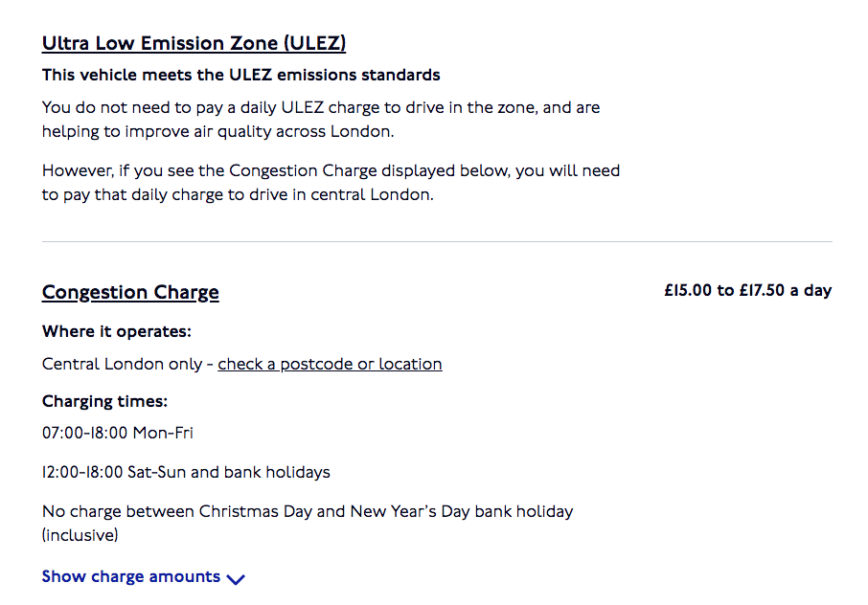868x605 pixels.
Task: Open the Ultra Low Emission Zone (ULEZ) heading link
Action: (194, 43)
